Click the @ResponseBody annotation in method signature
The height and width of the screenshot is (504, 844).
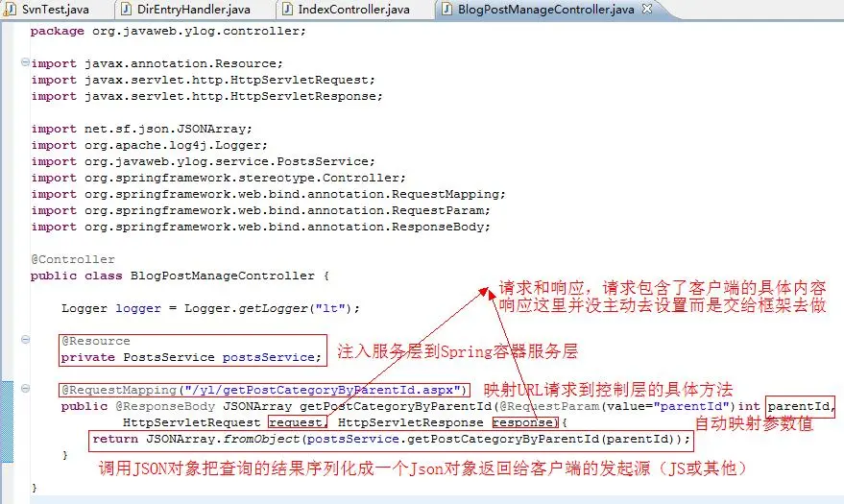(x=165, y=406)
